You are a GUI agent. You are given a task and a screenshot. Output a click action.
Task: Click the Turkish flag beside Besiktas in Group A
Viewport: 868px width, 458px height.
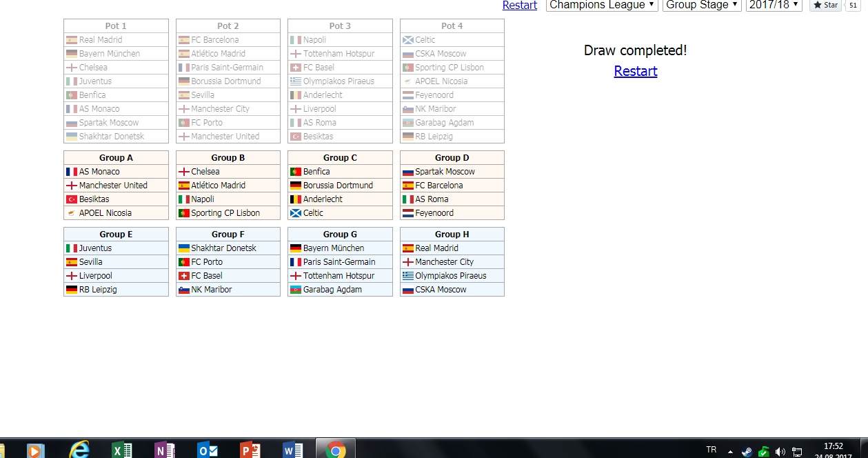point(71,199)
